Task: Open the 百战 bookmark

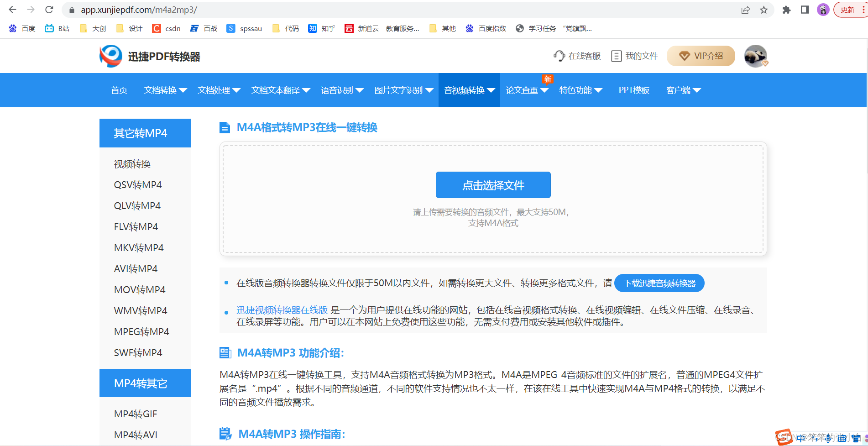Action: (x=204, y=28)
